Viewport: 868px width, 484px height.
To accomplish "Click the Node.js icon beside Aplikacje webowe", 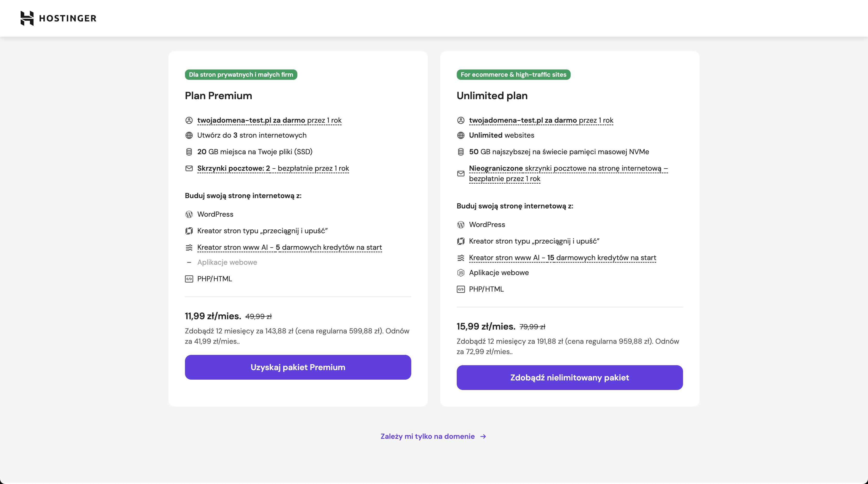I will (461, 273).
